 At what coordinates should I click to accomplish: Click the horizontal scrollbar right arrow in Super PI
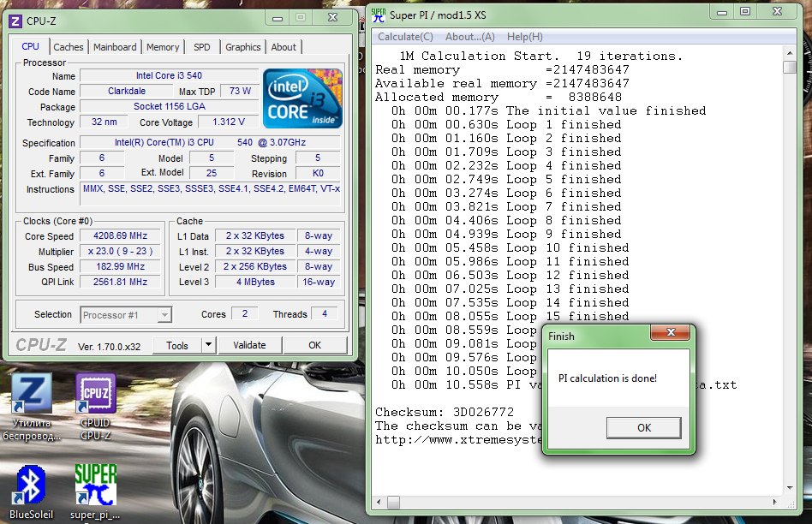tap(774, 502)
